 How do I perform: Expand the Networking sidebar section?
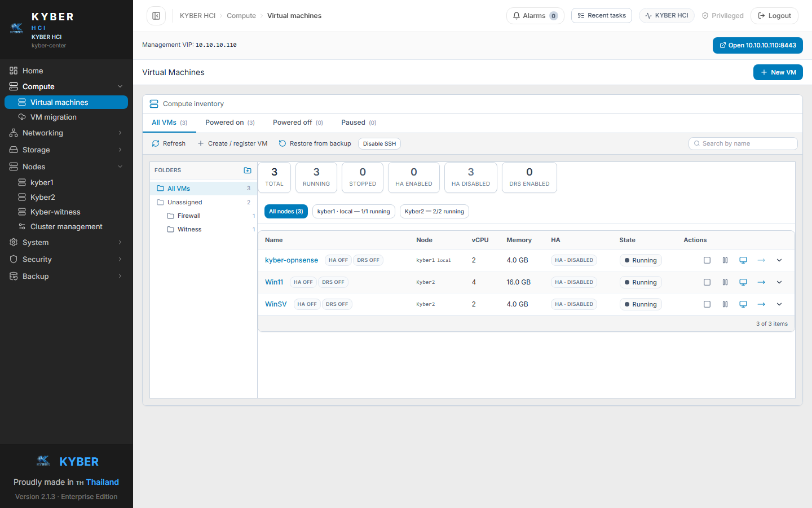(67, 133)
